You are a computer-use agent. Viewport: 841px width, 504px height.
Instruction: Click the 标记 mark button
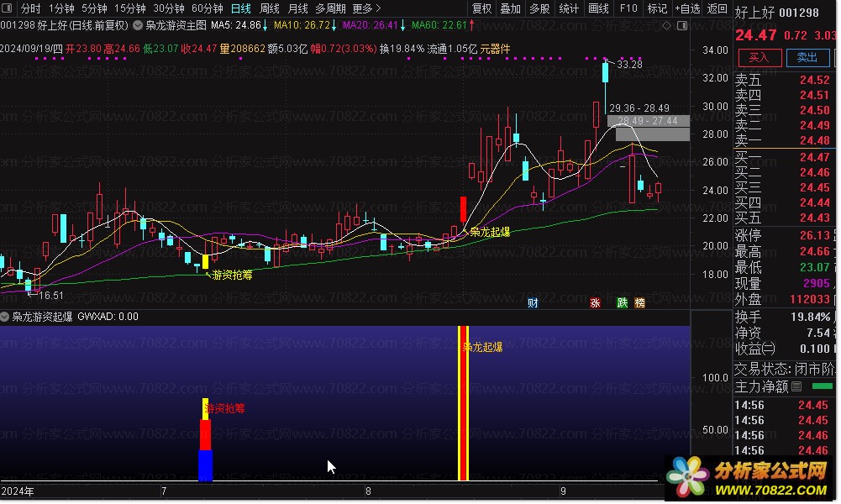click(657, 8)
